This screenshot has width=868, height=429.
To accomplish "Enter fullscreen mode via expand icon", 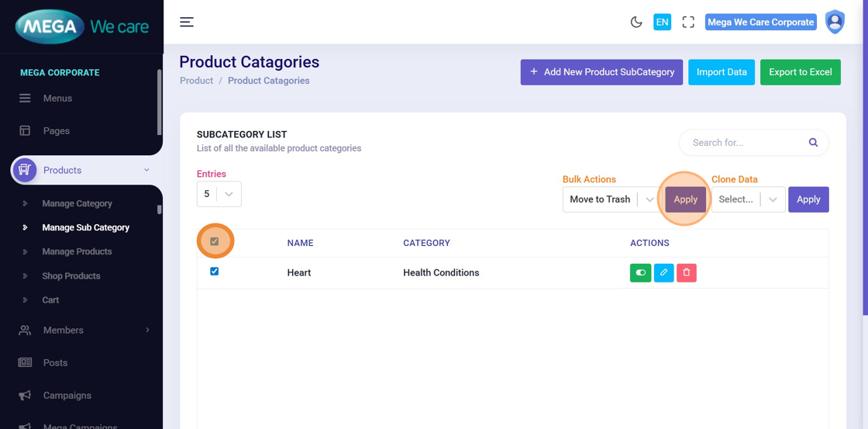I will (688, 22).
